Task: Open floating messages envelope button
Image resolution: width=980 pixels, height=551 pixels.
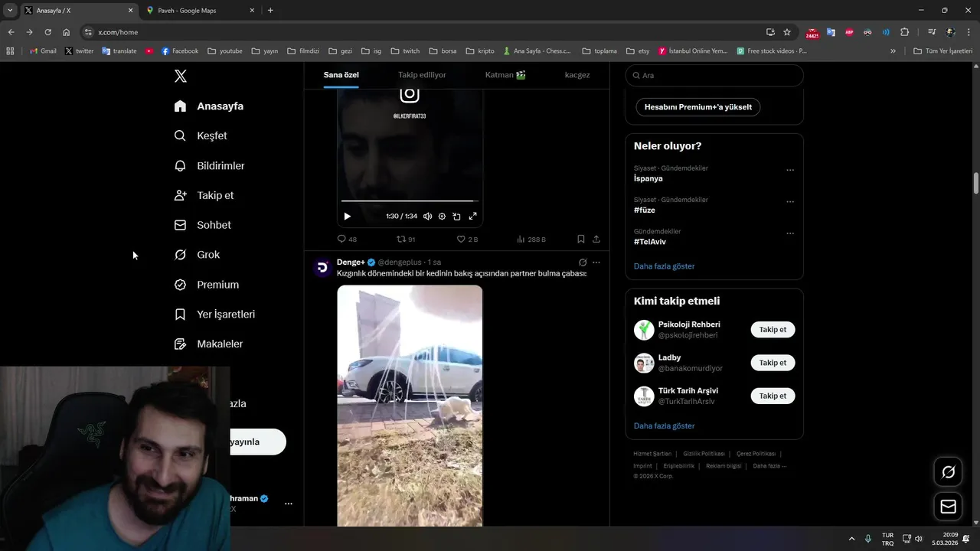Action: [x=948, y=507]
